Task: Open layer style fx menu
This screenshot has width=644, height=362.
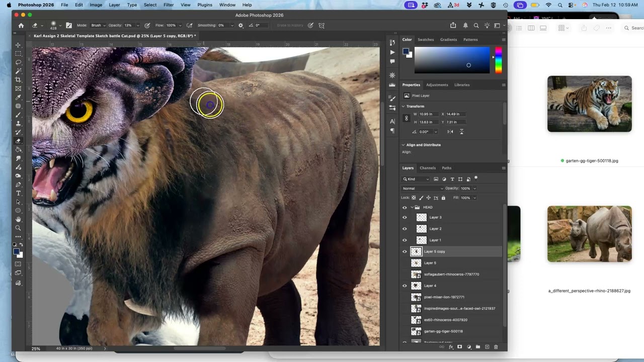Action: click(x=451, y=347)
